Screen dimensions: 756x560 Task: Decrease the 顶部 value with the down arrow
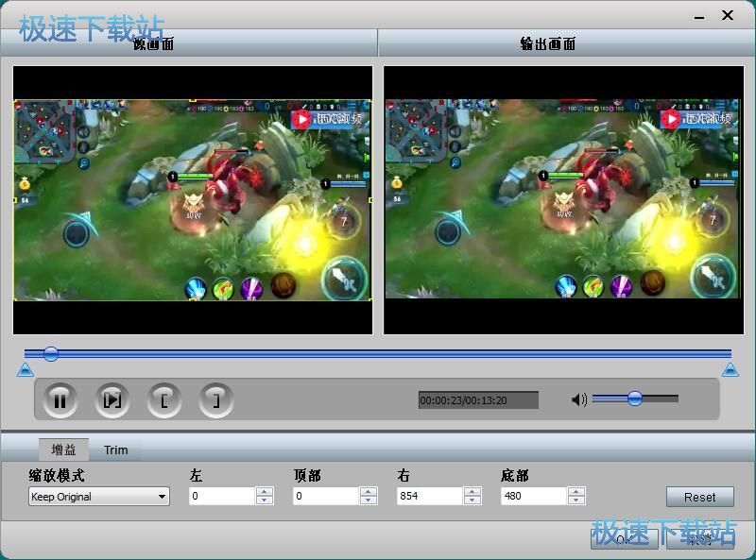369,501
